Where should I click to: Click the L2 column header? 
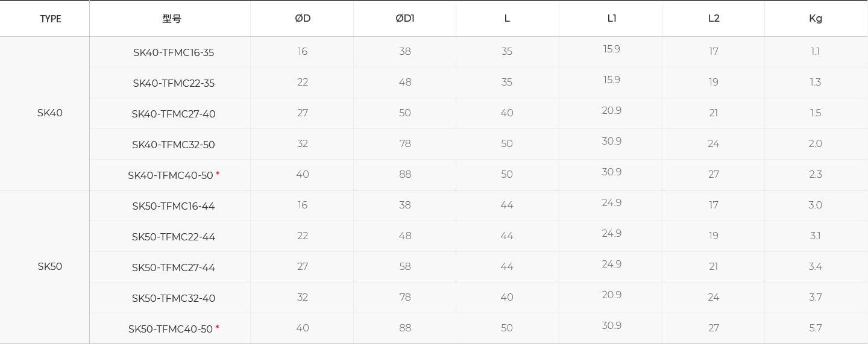[x=714, y=19]
